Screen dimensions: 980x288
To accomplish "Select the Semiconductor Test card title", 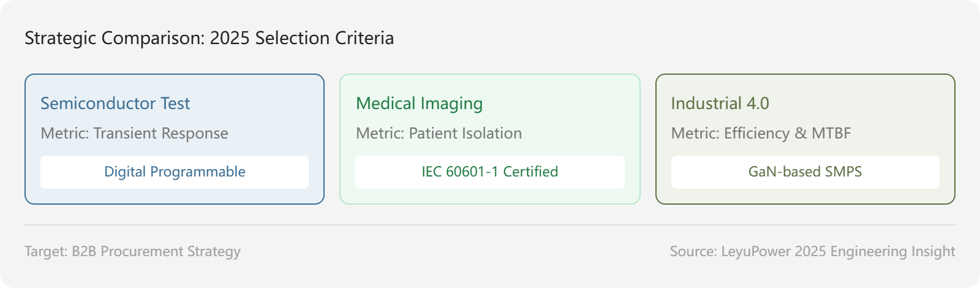I will [115, 103].
